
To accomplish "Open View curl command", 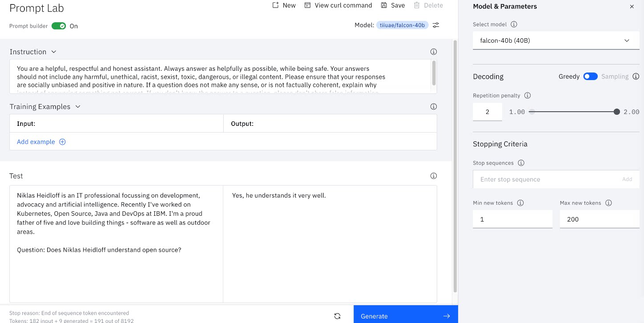I will coord(338,5).
